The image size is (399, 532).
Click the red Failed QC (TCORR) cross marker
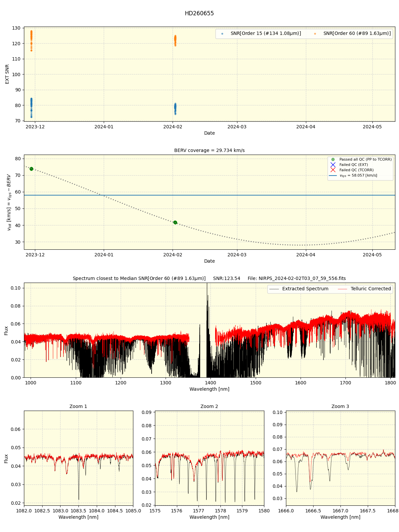[333, 170]
